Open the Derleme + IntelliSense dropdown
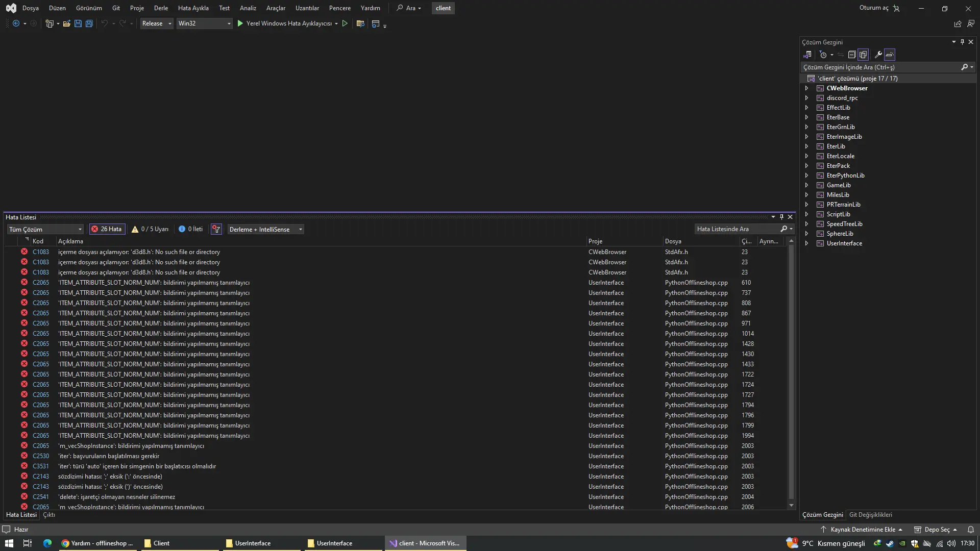The image size is (980, 551). click(x=265, y=230)
